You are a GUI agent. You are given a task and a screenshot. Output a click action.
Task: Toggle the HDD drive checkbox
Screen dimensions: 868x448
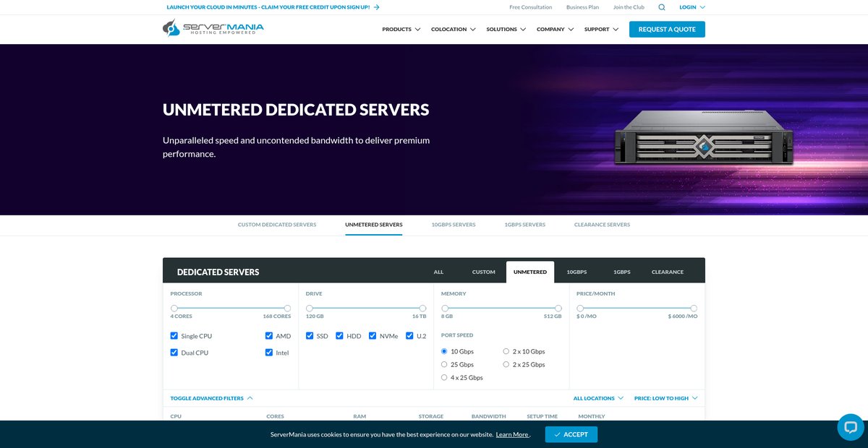click(340, 336)
